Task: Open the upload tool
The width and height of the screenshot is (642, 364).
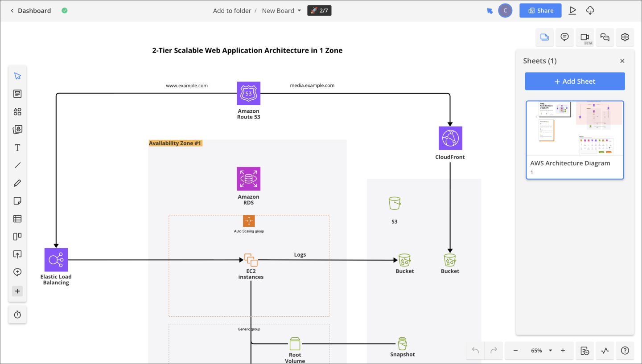Action: pos(17,254)
